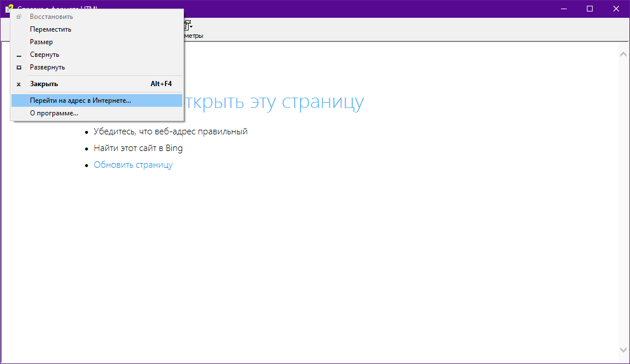Close the help window
630x364 pixels.
(x=616, y=9)
